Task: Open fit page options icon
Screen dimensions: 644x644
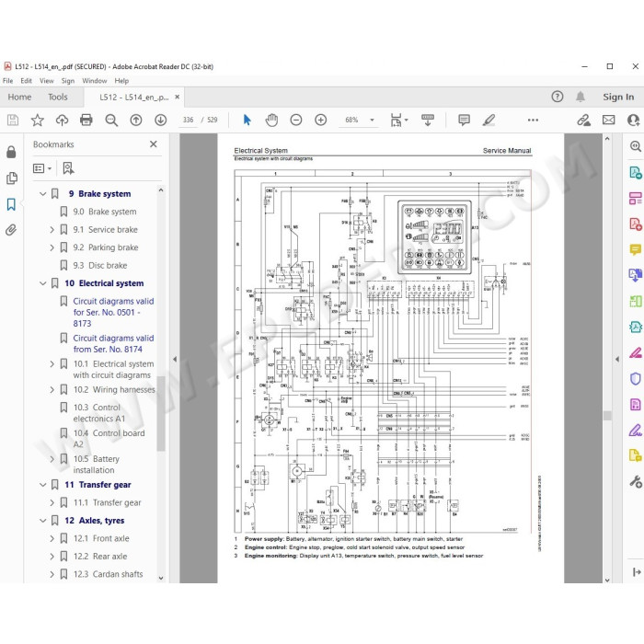Action: [x=397, y=120]
